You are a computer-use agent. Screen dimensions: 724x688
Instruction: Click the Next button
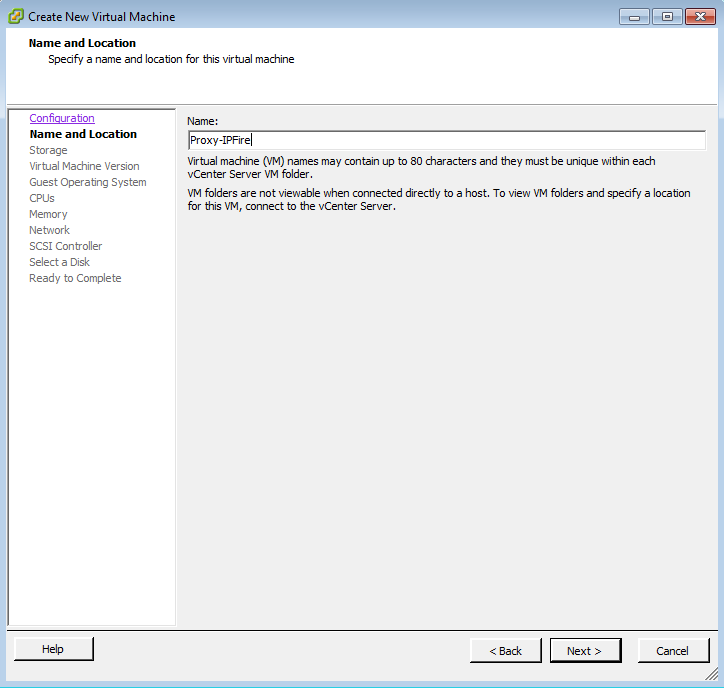[x=585, y=651]
